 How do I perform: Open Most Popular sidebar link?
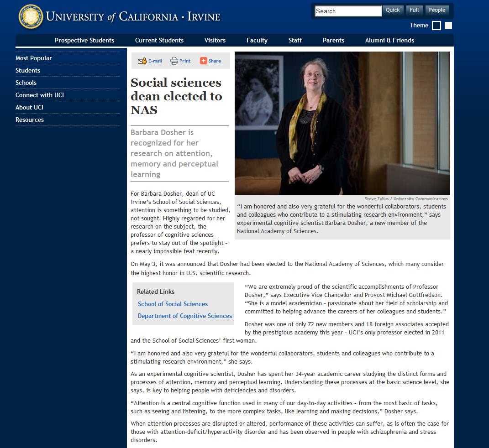click(x=34, y=58)
